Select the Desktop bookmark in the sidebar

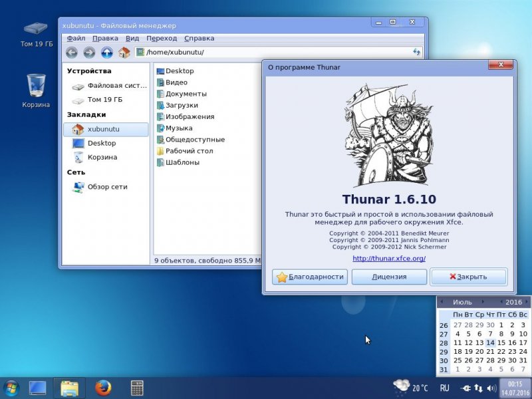point(94,143)
